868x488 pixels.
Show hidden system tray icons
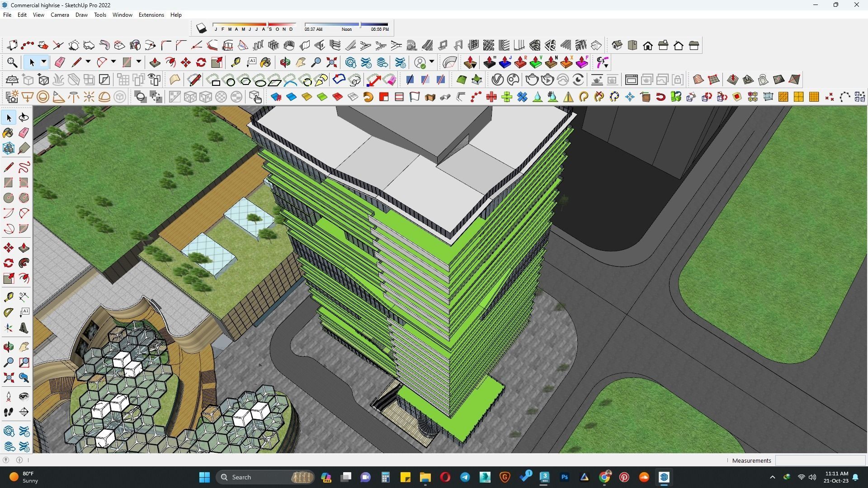(772, 477)
